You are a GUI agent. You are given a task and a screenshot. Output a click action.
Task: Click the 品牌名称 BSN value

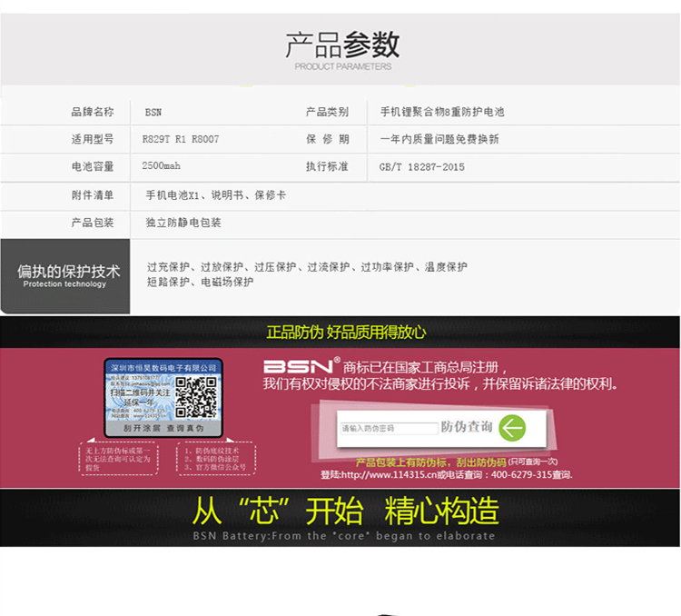pyautogui.click(x=153, y=113)
